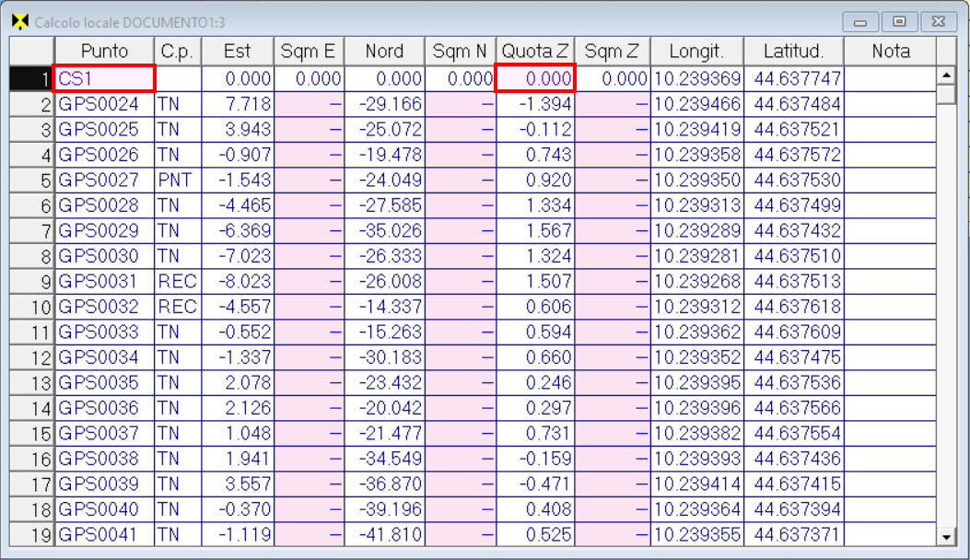
Task: Click the GPS0031 point cell
Action: 104,281
